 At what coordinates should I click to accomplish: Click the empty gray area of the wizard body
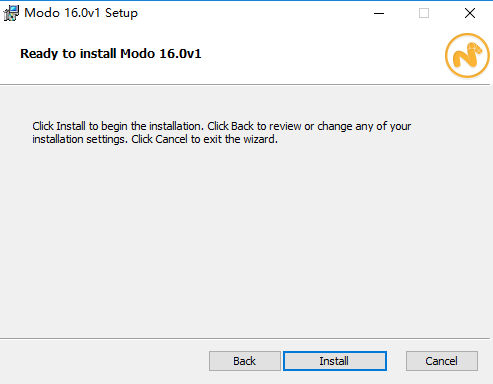click(x=246, y=240)
